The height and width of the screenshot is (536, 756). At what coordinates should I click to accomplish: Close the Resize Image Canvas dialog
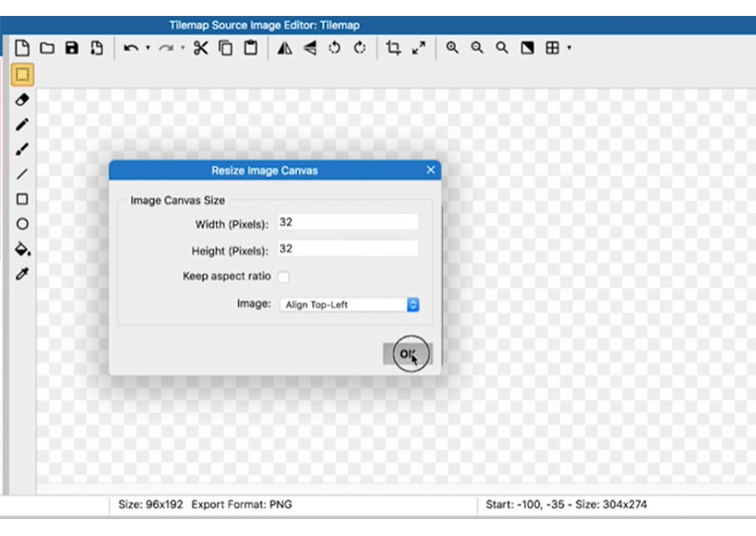point(431,169)
